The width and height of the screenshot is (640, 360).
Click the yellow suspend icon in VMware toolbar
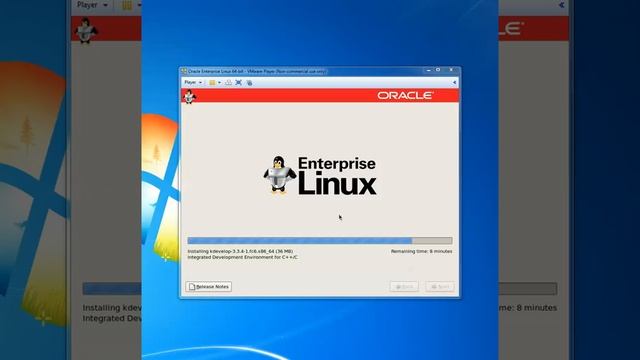coord(212,82)
